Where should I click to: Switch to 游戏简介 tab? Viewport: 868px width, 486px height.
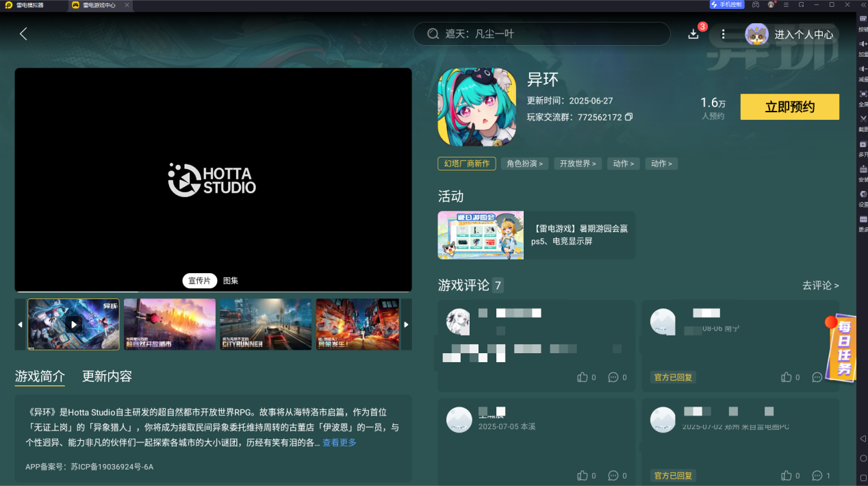[40, 376]
